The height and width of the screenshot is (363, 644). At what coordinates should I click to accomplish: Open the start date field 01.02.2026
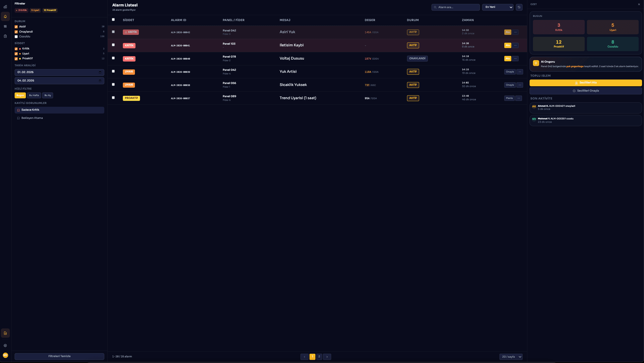click(x=59, y=72)
